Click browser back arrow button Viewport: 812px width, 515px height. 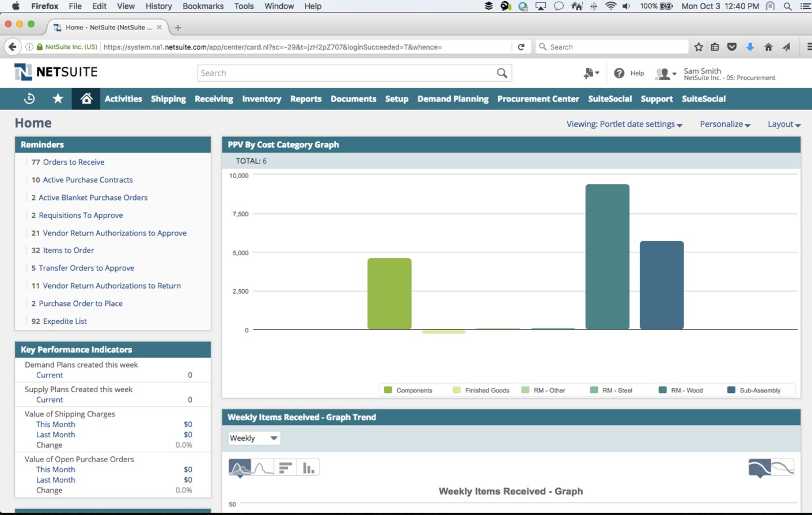[12, 47]
